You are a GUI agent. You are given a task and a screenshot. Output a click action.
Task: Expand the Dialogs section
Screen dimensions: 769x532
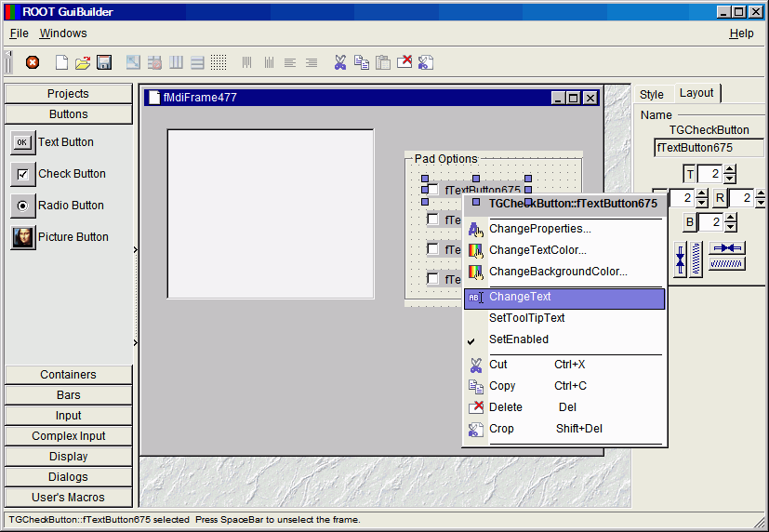pos(68,477)
